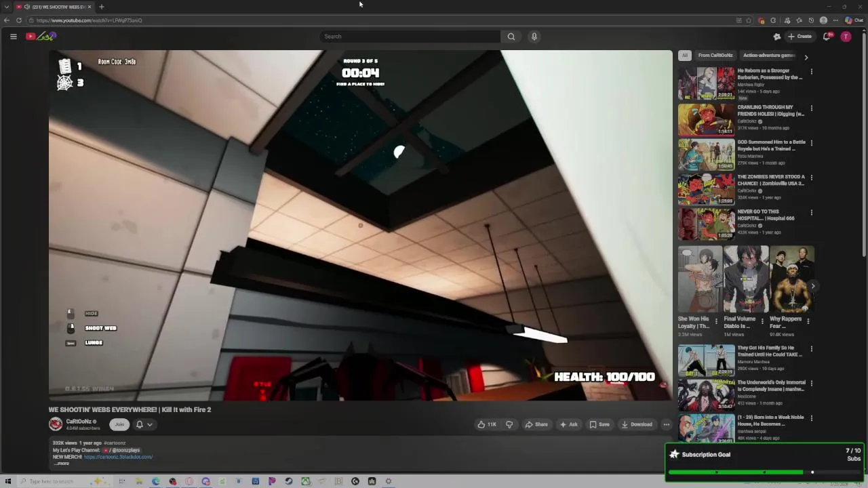Open options menu for Born into a Weak Noble House
This screenshot has height=488, width=868.
[811, 419]
